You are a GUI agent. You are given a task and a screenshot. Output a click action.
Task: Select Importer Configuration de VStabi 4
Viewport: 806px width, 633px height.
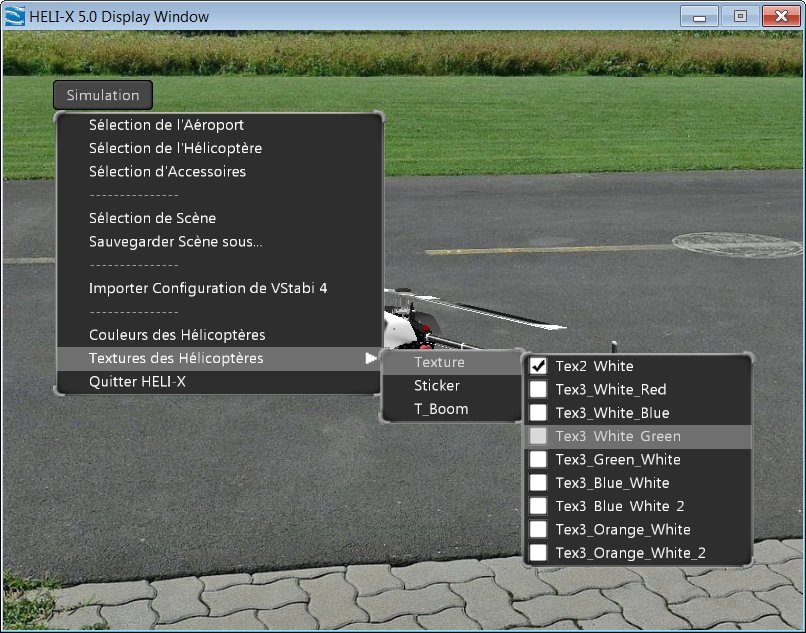coord(208,288)
